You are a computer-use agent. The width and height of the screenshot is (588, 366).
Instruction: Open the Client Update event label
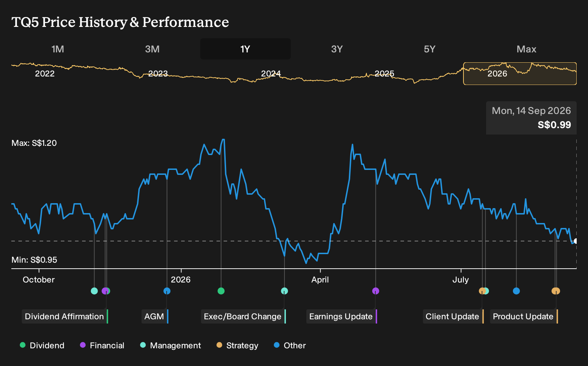[453, 316]
